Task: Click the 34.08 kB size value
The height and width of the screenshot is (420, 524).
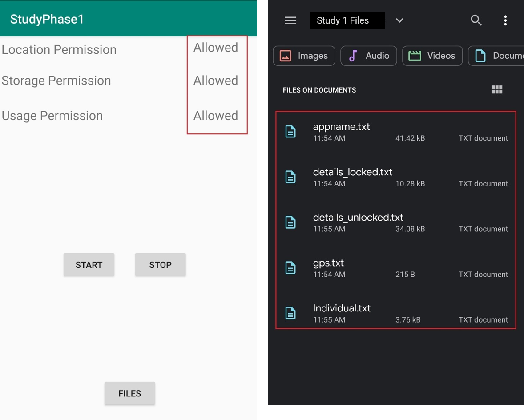Action: point(410,229)
